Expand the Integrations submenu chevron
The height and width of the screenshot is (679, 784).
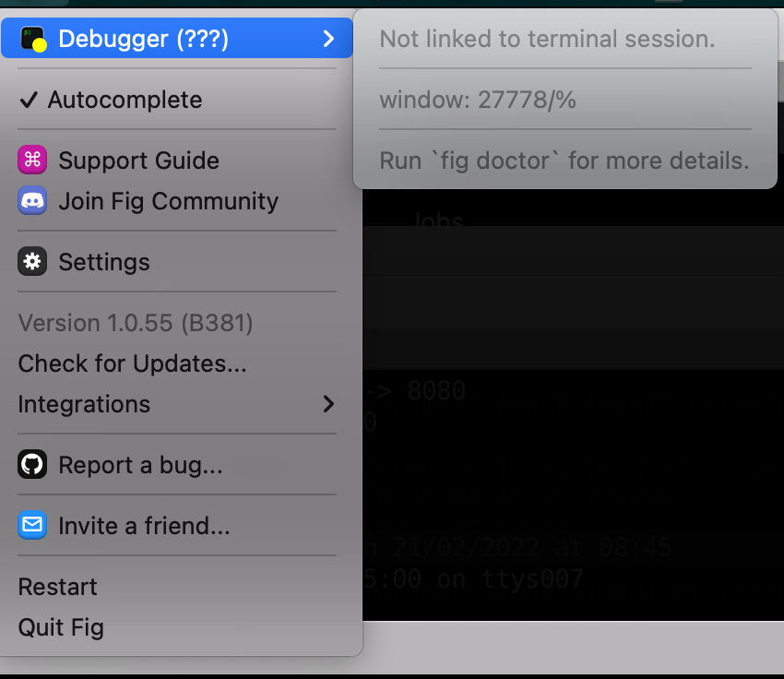328,404
